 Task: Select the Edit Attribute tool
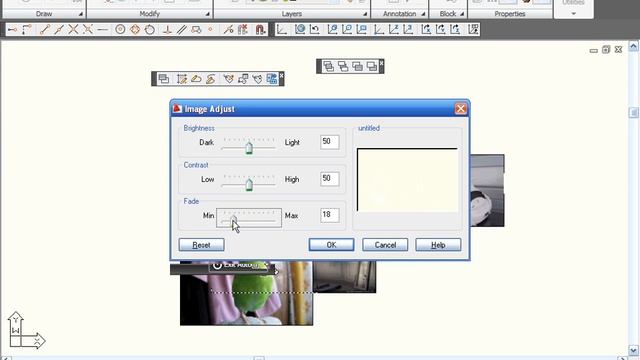[229, 79]
